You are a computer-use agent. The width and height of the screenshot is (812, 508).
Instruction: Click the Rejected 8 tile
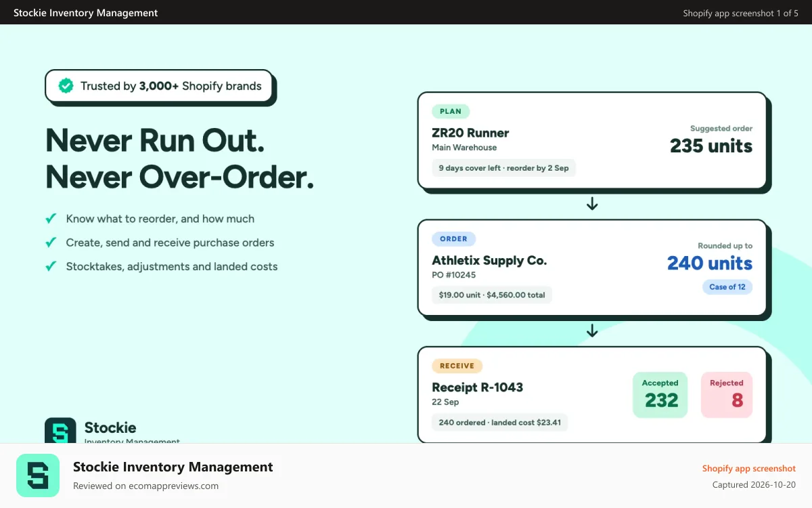(727, 395)
